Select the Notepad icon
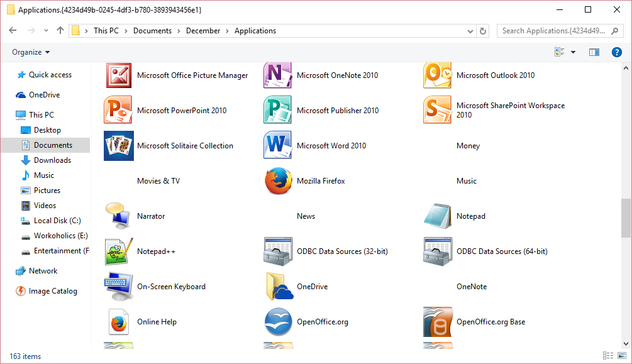The height and width of the screenshot is (364, 632). click(437, 216)
